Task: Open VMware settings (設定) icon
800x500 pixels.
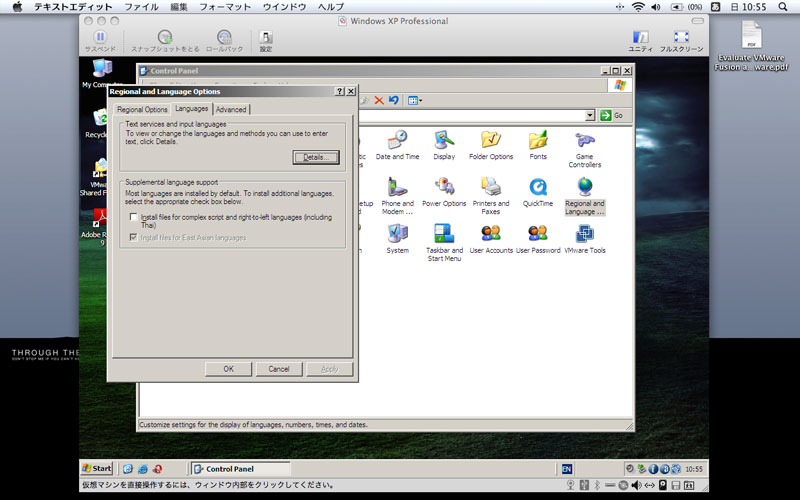Action: (266, 41)
